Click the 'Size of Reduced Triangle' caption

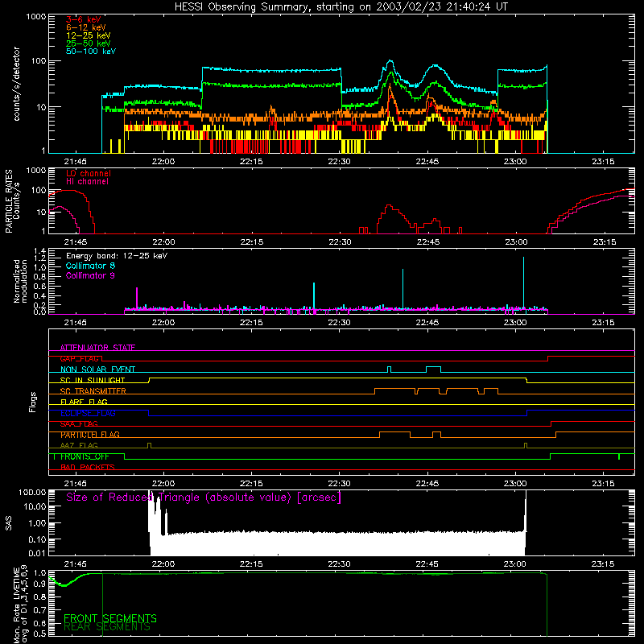[x=204, y=497]
